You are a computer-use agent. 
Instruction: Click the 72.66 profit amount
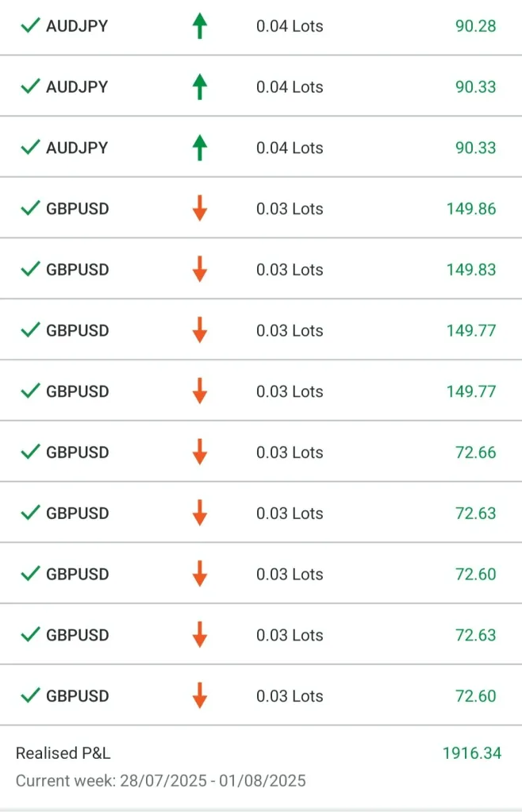click(x=475, y=452)
